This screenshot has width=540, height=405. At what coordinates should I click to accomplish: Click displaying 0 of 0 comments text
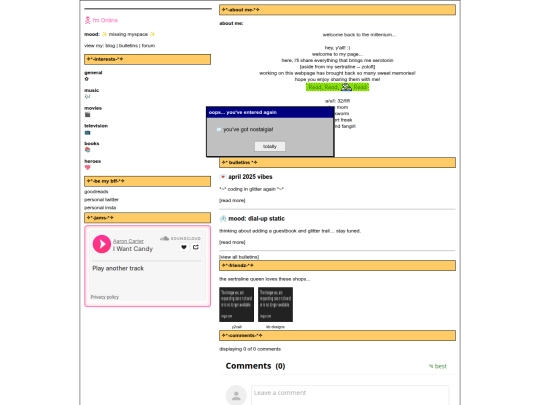pos(250,349)
